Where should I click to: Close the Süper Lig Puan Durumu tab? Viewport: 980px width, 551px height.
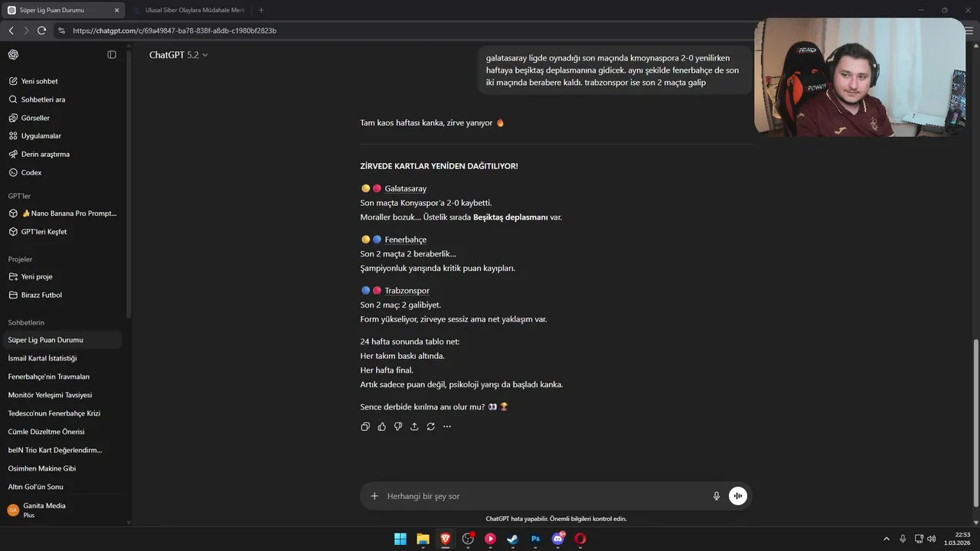pos(116,10)
